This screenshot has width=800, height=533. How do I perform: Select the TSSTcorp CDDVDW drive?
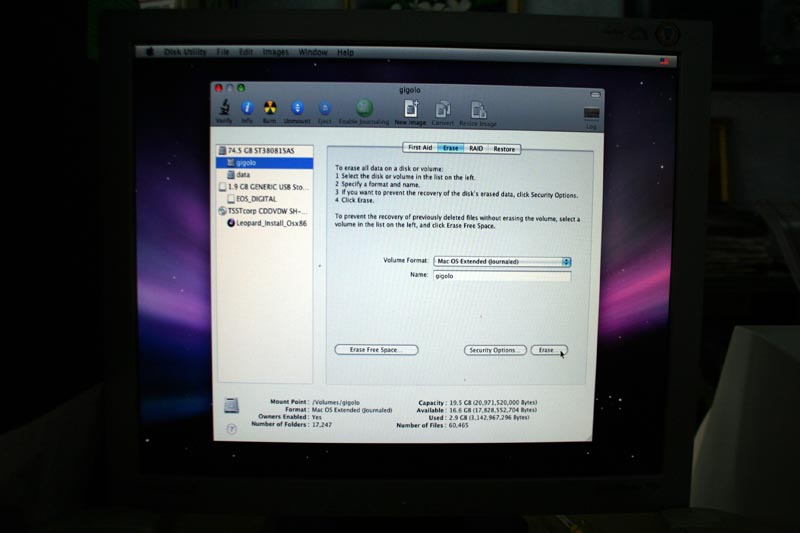[x=265, y=211]
